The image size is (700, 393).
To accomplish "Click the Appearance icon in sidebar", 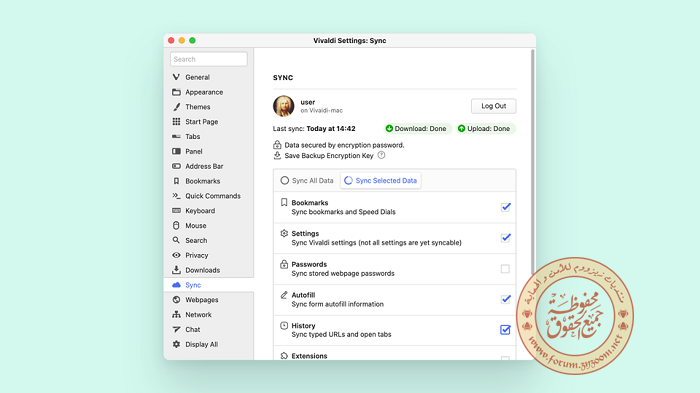I will (176, 92).
